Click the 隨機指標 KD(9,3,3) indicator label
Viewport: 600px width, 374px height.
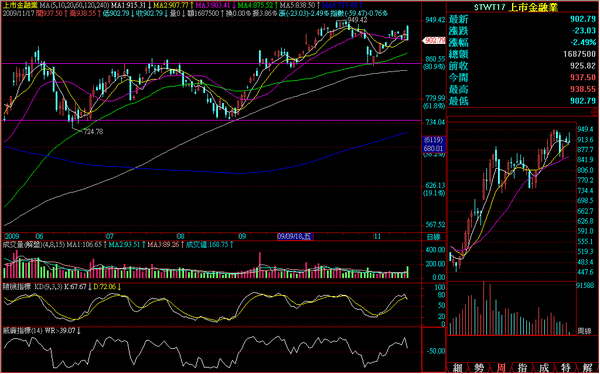(x=31, y=287)
